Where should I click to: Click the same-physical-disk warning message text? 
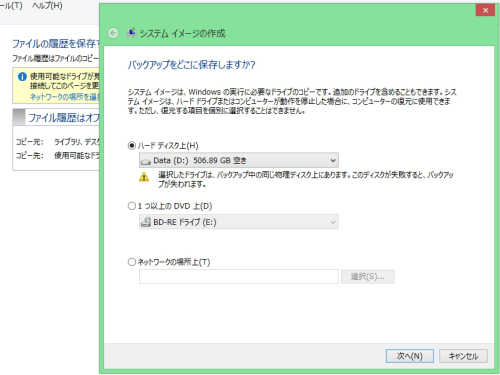(x=305, y=179)
